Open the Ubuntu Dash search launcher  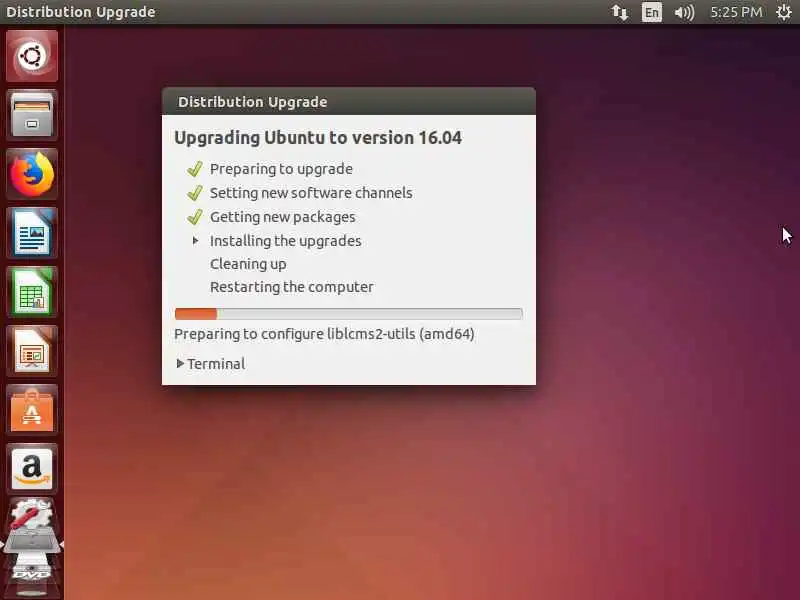[32, 56]
